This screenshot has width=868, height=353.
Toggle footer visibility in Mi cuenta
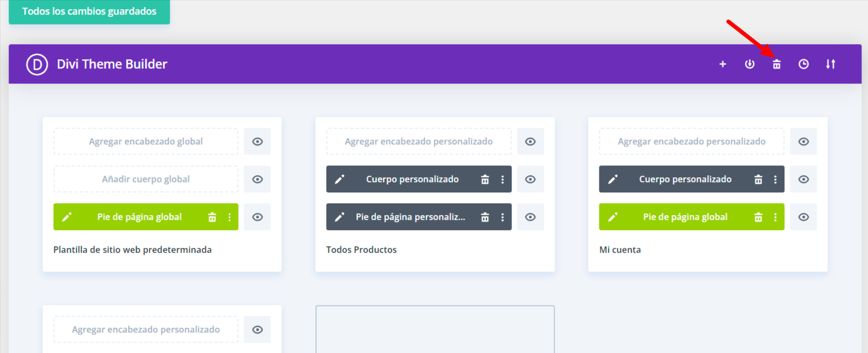[803, 217]
